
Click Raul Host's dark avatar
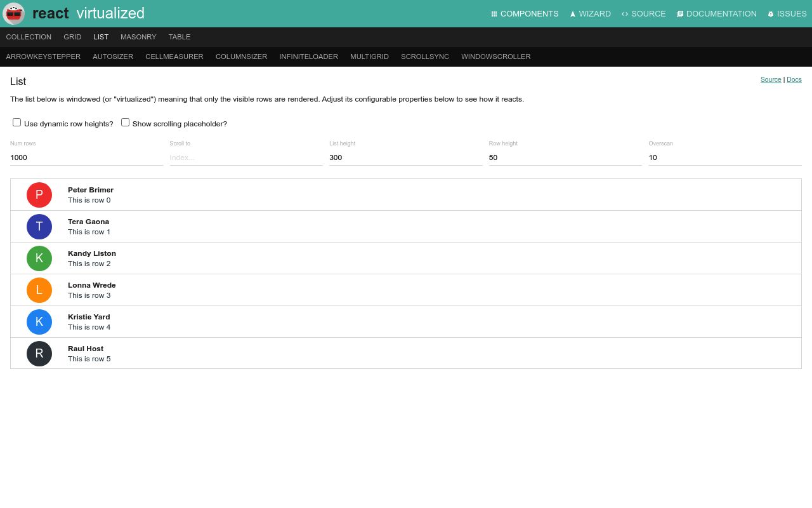point(39,354)
